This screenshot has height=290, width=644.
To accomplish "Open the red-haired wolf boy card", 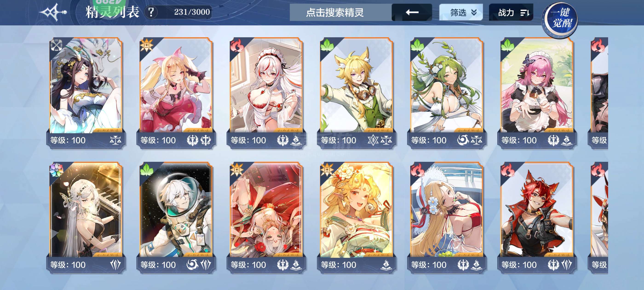I will pos(537,217).
